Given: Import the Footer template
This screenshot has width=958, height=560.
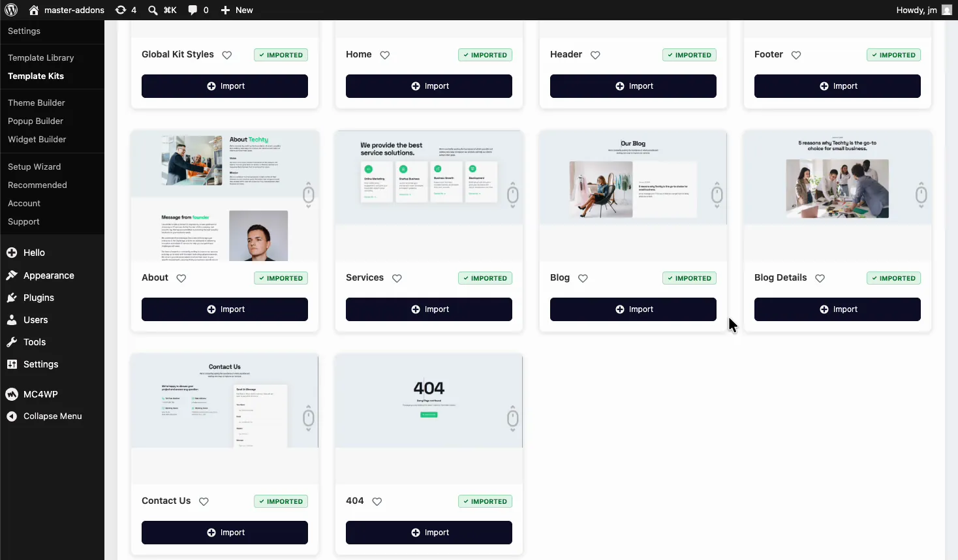Looking at the screenshot, I should [837, 86].
